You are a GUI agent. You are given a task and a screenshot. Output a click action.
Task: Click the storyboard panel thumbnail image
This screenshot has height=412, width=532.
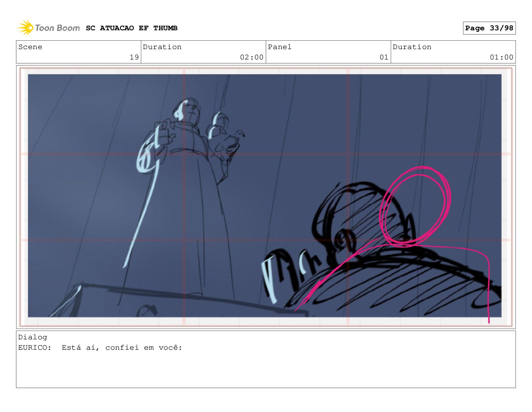(266, 197)
